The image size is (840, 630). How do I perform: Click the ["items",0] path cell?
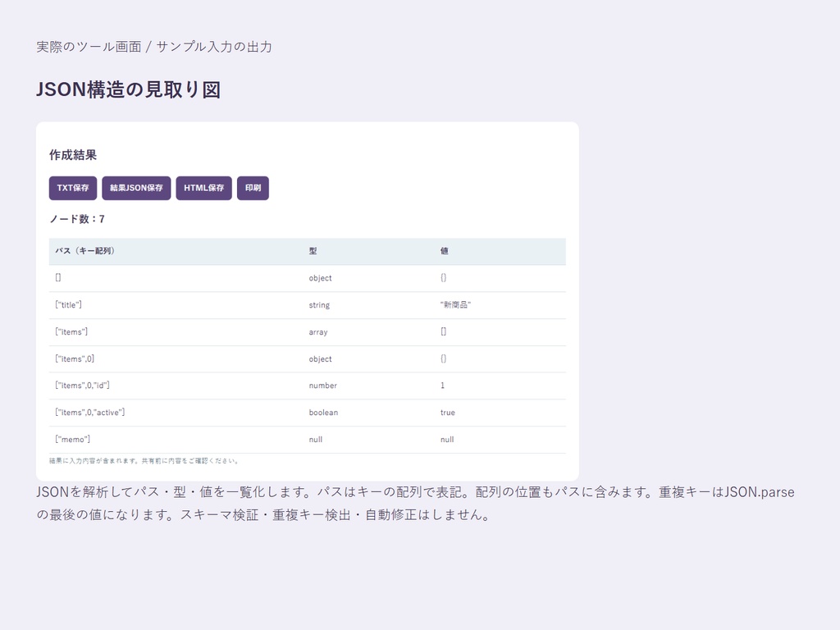tap(176, 359)
